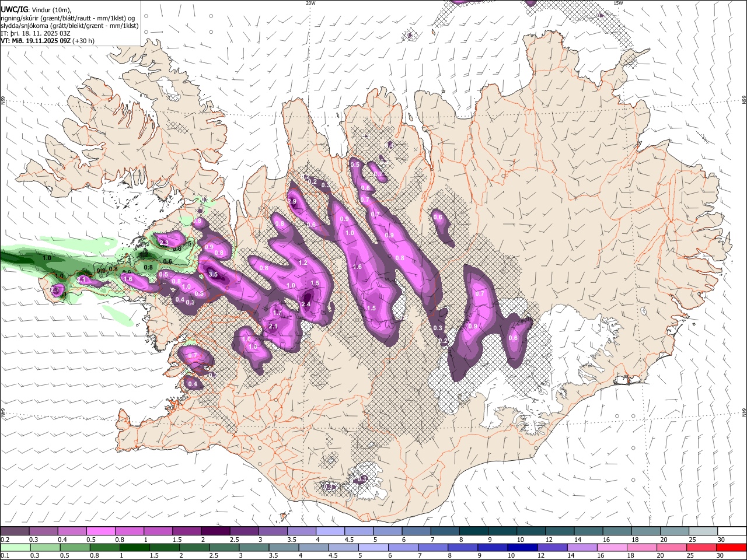
Task: Click the bright pink 0.5 swatch in upper legend row
Action: coord(101,531)
